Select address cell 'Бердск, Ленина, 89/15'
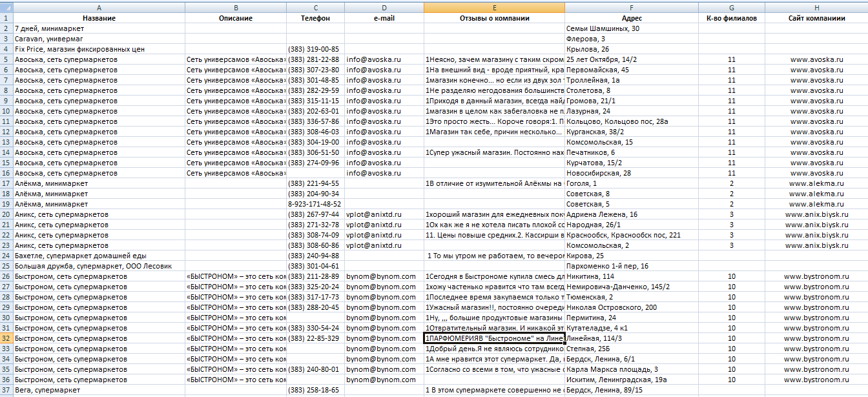The width and height of the screenshot is (868, 397). (631, 390)
